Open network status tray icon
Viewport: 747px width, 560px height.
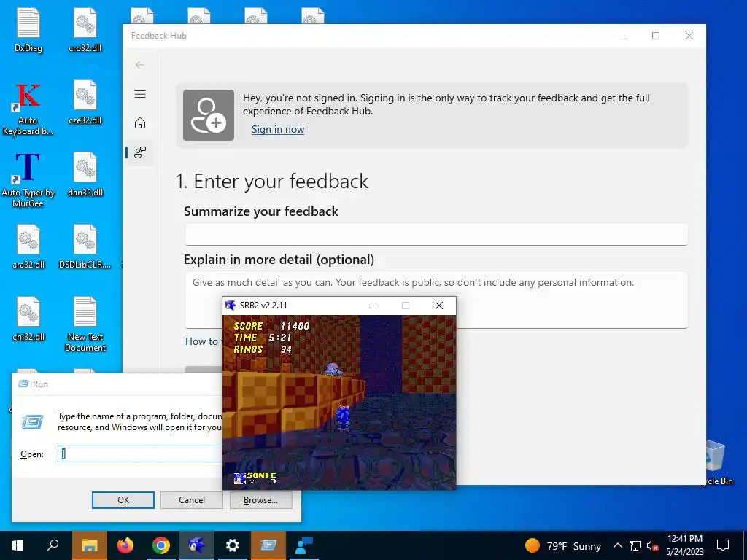pos(635,545)
